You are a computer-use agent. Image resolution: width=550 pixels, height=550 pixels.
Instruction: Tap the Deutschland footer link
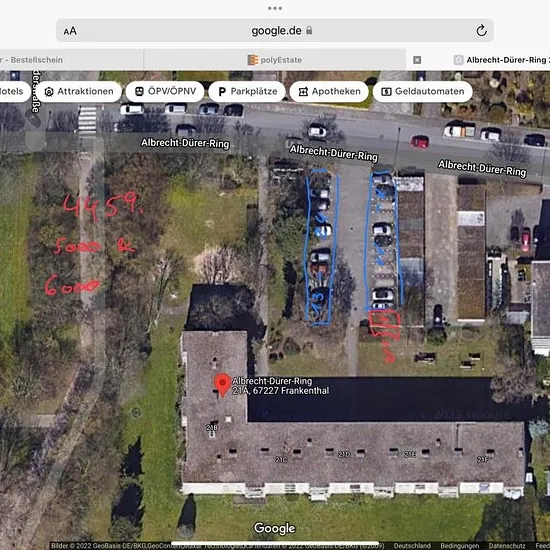click(412, 546)
